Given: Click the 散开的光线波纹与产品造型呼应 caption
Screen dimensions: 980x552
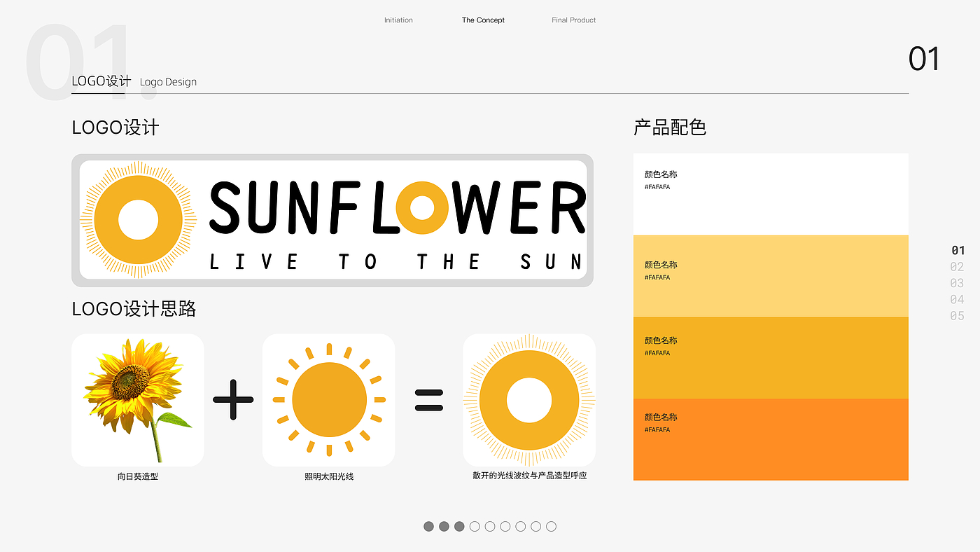Looking at the screenshot, I should [x=529, y=476].
